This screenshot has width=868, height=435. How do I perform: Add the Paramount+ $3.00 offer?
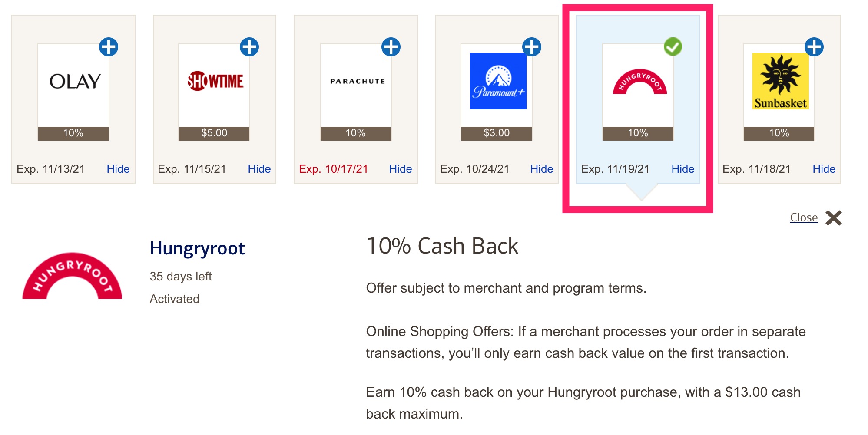[532, 47]
